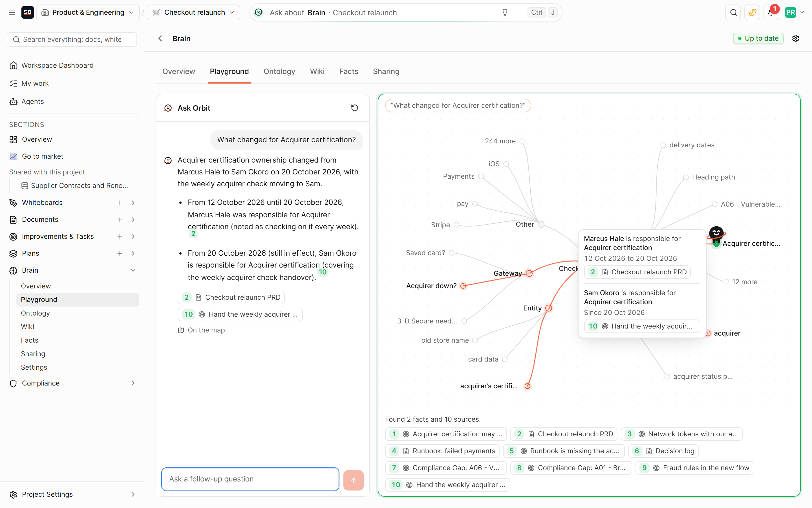Click the Other graph node

[541, 224]
